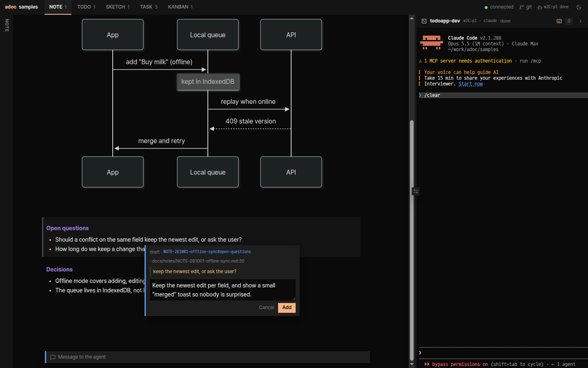Click the Open questions heading

tap(67, 228)
